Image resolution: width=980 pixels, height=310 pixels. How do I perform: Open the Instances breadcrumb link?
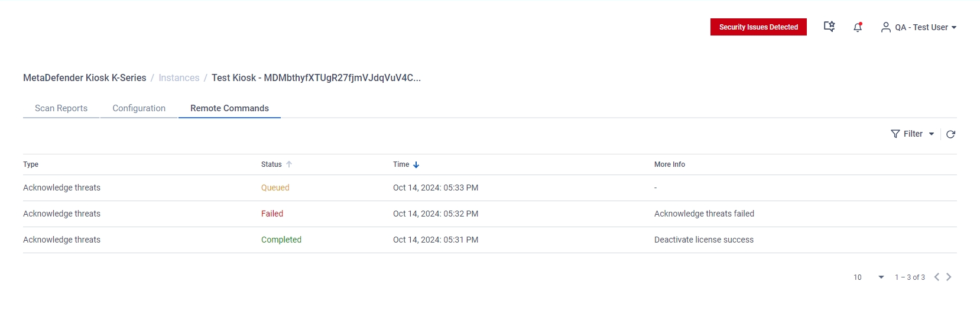(179, 77)
